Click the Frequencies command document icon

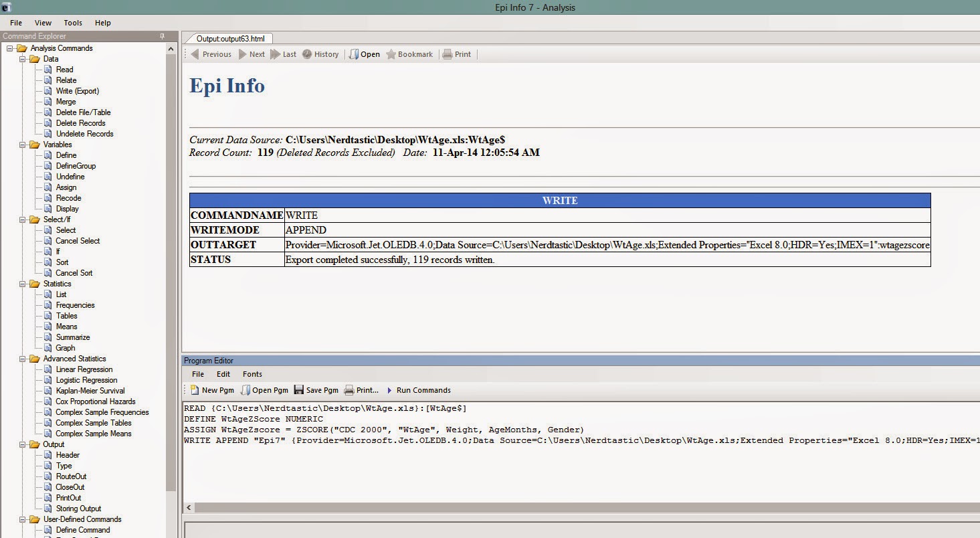point(48,305)
